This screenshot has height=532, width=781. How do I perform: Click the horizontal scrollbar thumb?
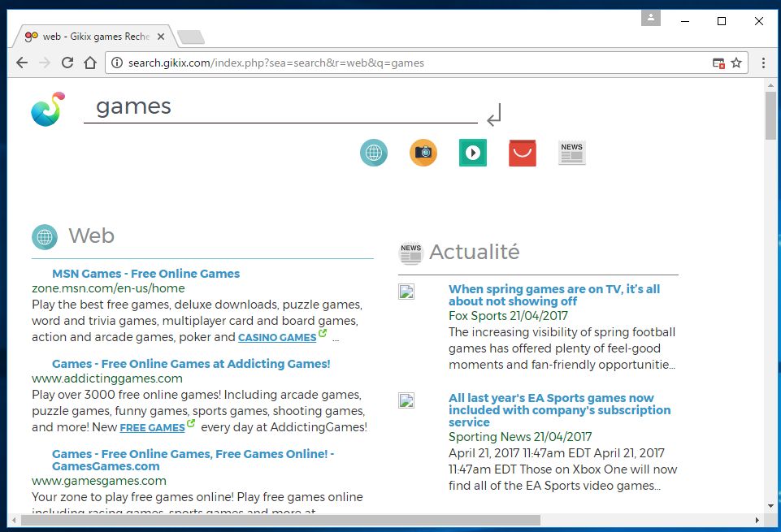point(280,520)
